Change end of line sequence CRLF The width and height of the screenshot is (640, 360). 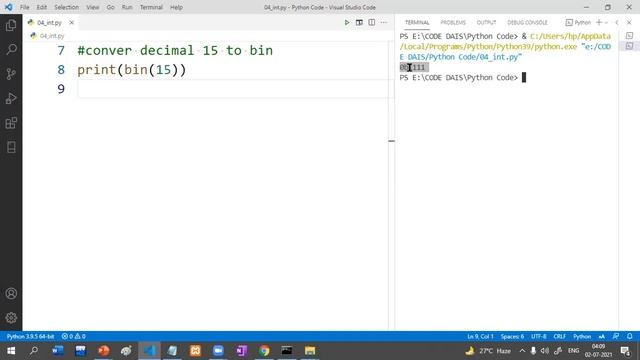pyautogui.click(x=560, y=336)
